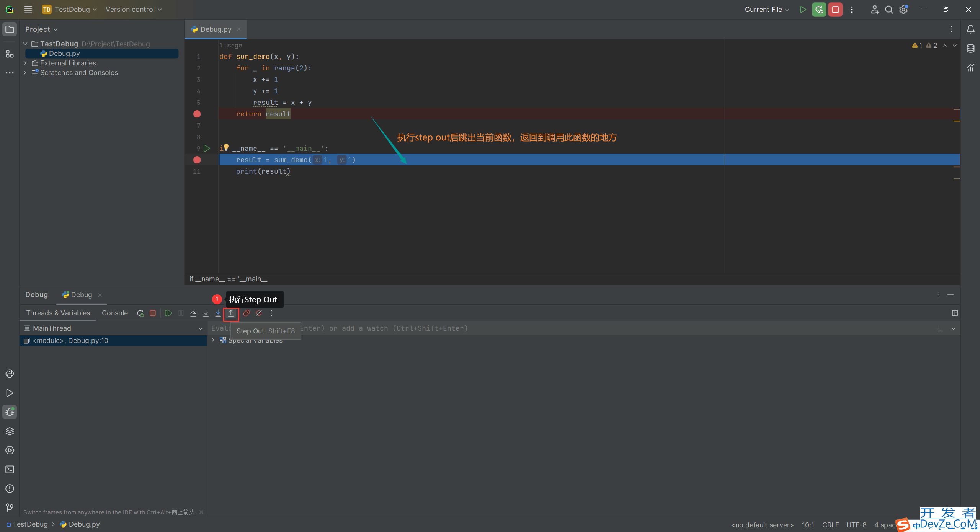This screenshot has width=980, height=532.
Task: Select the <module>, Debug.py:10 frame
Action: coord(113,341)
